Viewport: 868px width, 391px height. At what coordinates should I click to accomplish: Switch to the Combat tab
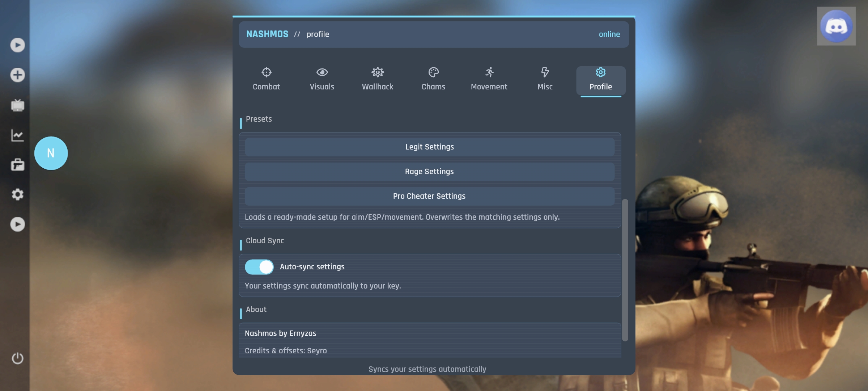click(x=267, y=79)
